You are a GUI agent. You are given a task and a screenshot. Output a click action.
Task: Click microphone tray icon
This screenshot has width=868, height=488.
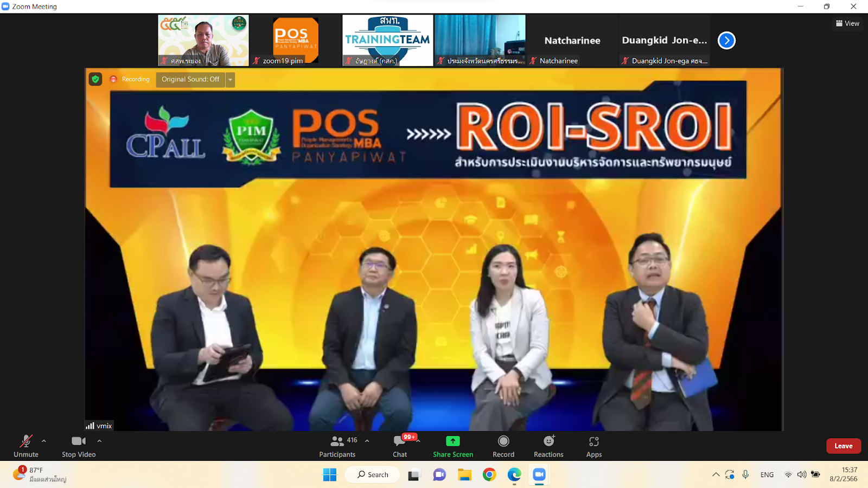pos(745,474)
